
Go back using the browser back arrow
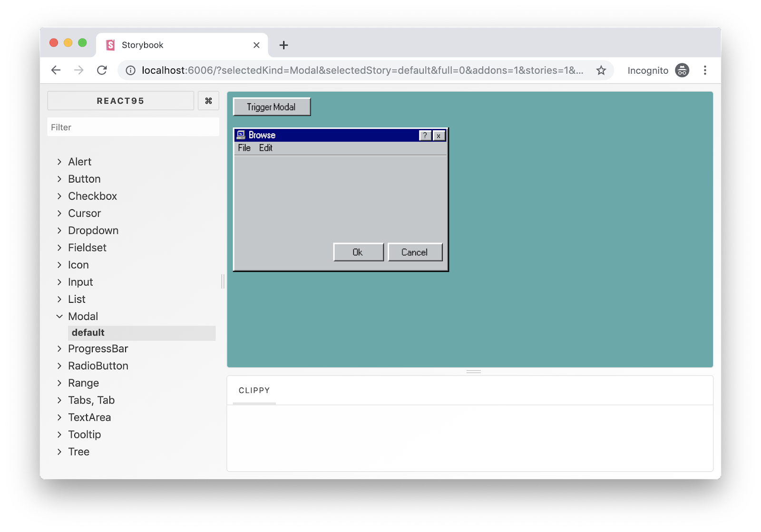[x=56, y=70]
